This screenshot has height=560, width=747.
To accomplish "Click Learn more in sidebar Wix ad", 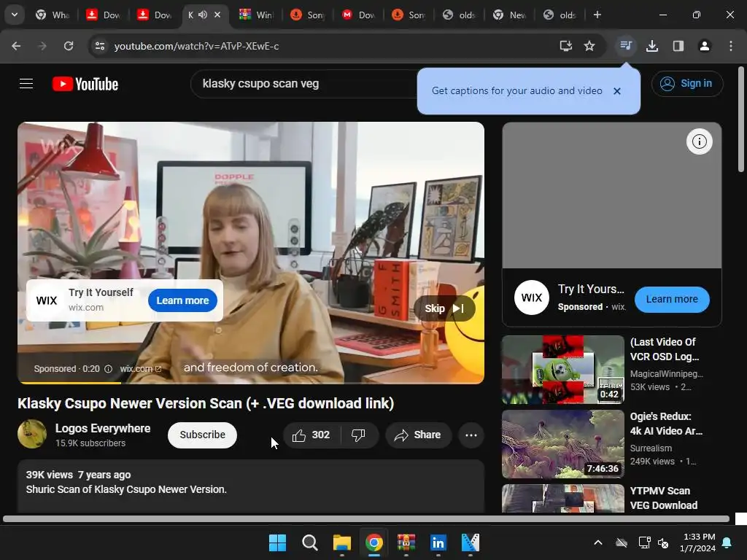I will 672,300.
